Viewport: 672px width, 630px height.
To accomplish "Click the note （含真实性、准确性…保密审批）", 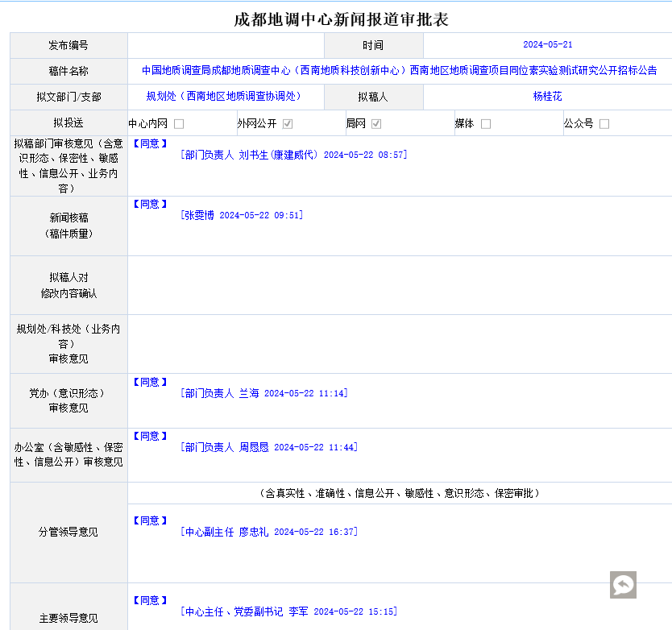I will pos(400,493).
